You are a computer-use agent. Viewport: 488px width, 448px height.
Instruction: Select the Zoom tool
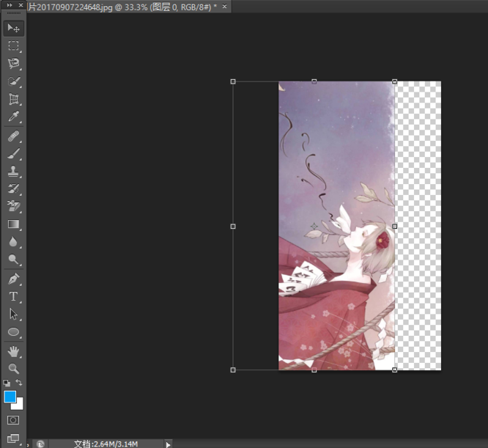coord(13,369)
